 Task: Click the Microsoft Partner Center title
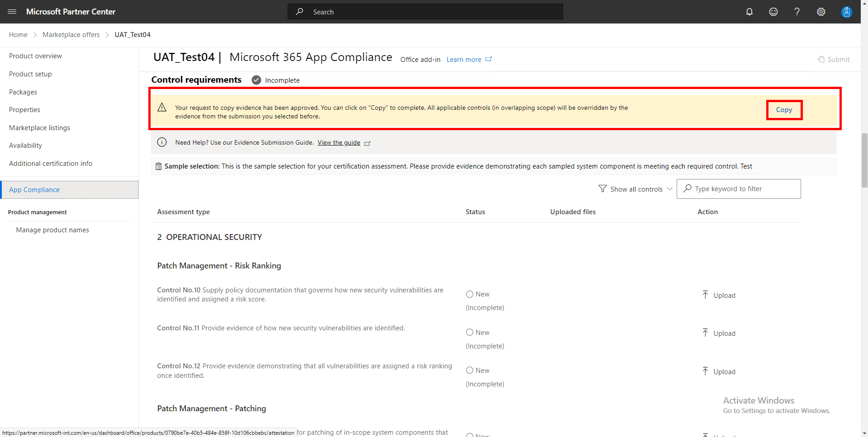coord(71,12)
